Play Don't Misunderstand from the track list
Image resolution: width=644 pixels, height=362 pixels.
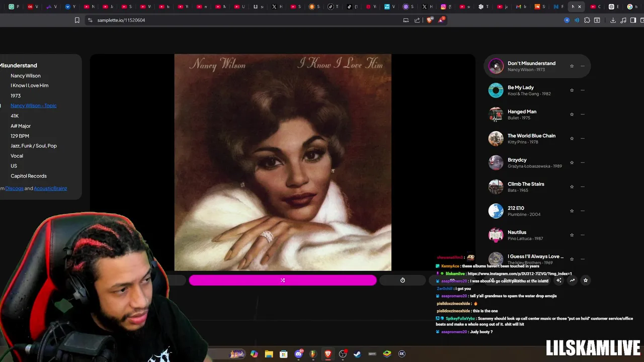tap(496, 66)
